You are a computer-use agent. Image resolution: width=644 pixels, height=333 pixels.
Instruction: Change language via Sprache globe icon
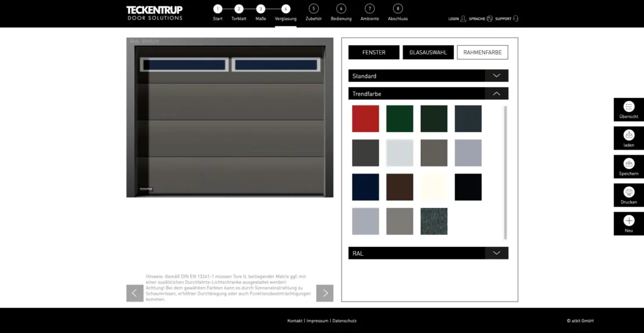(x=490, y=19)
